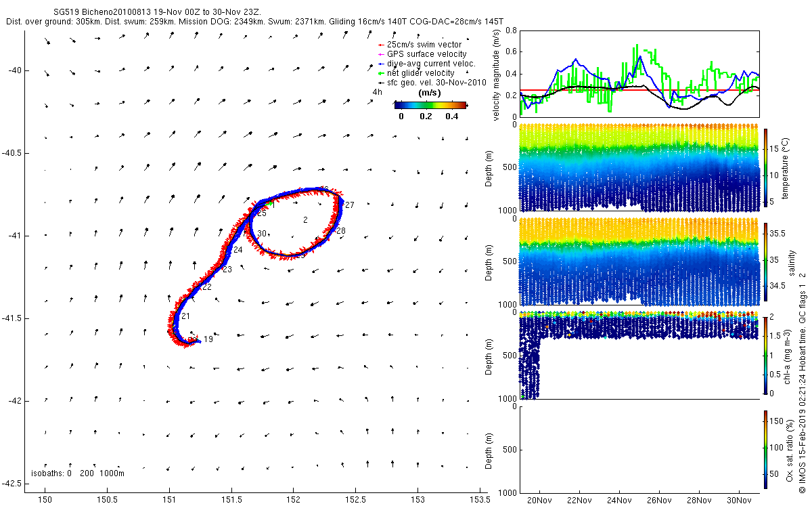This screenshot has width=812, height=508.
Task: Click the 'isobaths: 0 200 1000m' label
Action: (x=78, y=473)
